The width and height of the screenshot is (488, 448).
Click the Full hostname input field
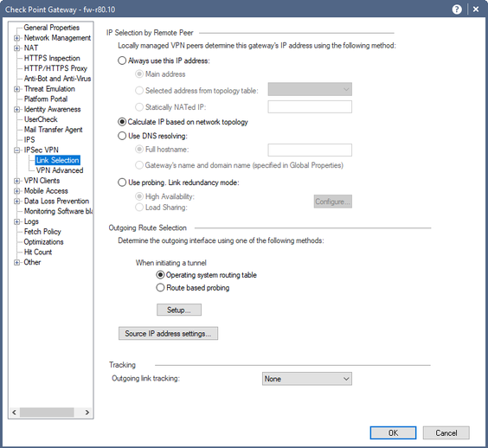[310, 150]
